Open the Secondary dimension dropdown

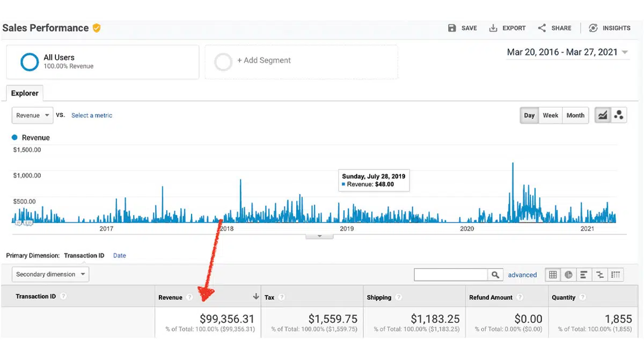click(x=50, y=274)
